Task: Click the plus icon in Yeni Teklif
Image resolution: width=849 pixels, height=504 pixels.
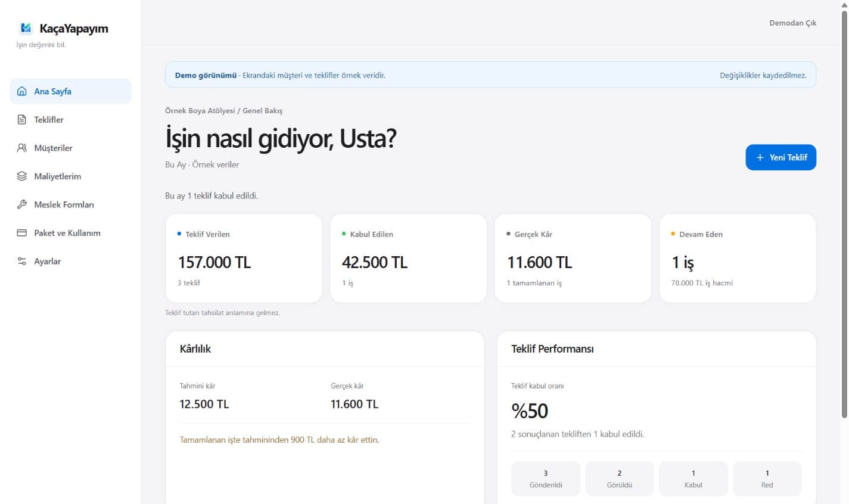Action: coord(760,157)
